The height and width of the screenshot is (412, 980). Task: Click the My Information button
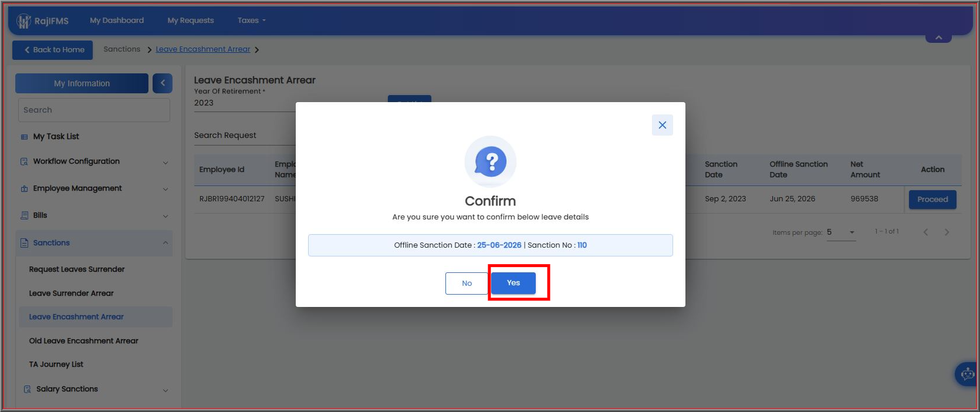point(82,83)
